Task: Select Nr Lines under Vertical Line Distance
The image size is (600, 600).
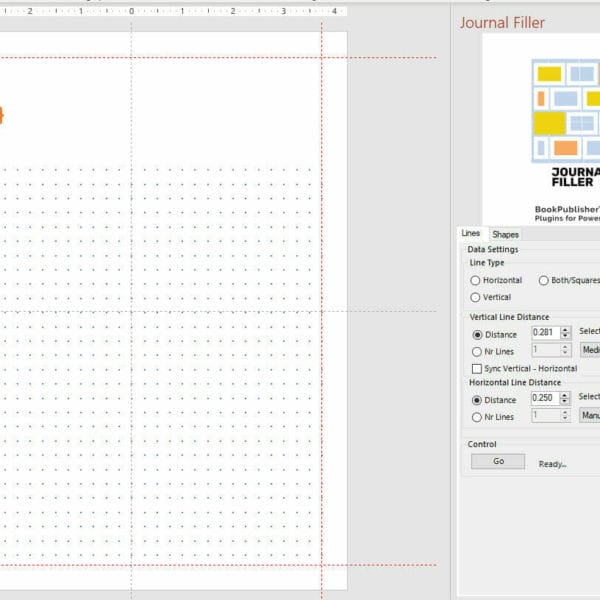Action: pos(476,351)
